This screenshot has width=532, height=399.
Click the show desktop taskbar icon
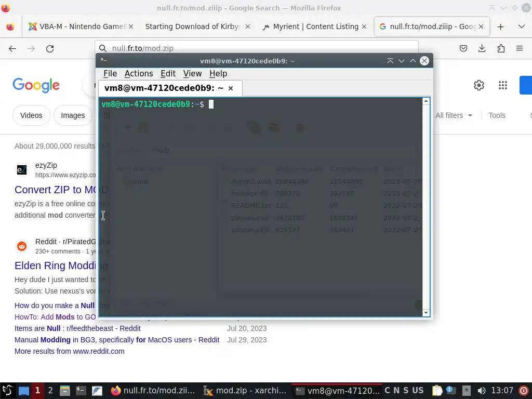pyautogui.click(x=23, y=391)
